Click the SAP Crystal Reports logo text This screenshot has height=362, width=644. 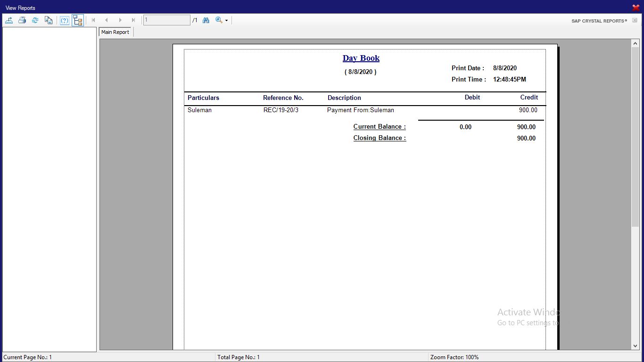point(599,21)
